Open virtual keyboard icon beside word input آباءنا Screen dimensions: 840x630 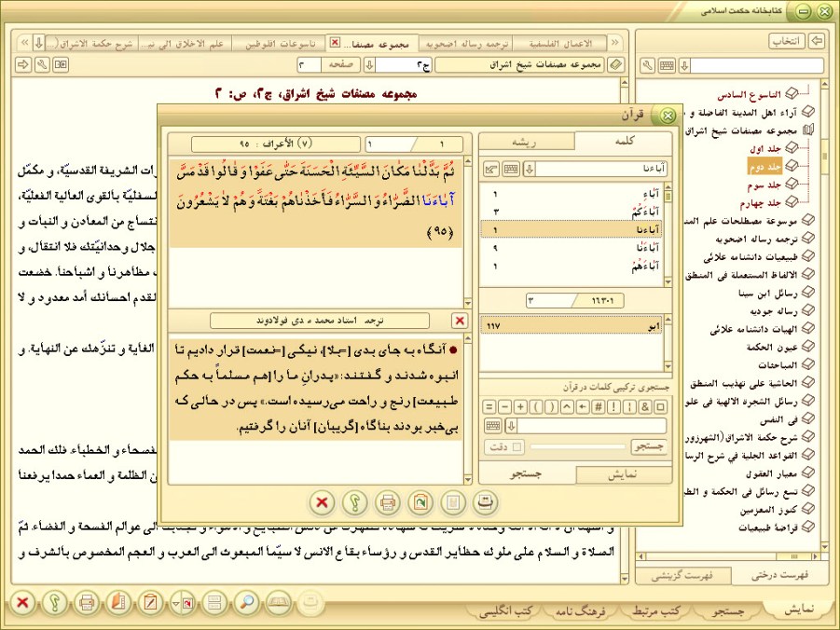[x=511, y=170]
